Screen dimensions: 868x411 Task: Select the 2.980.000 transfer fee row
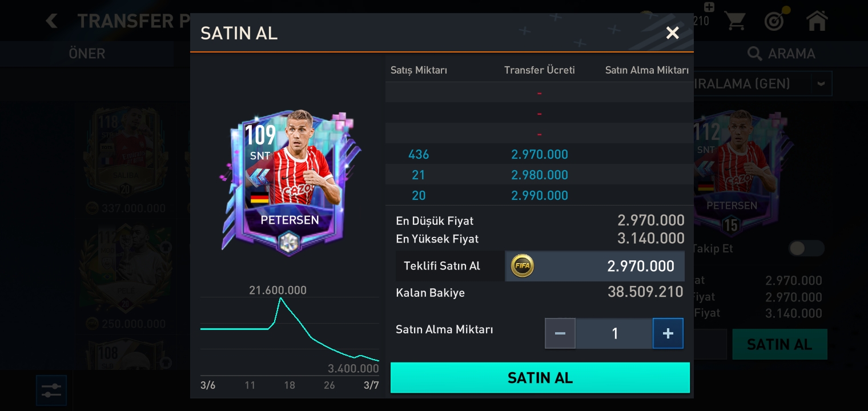(x=539, y=175)
